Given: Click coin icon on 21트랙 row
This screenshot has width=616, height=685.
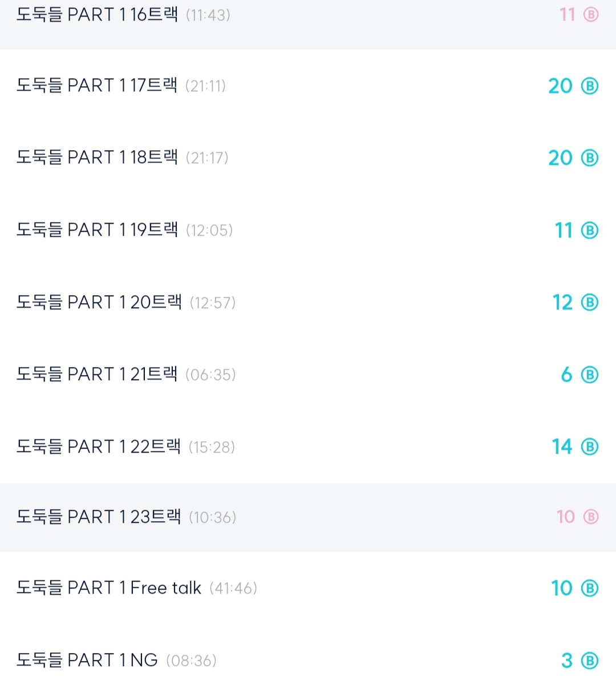Looking at the screenshot, I should tap(590, 375).
